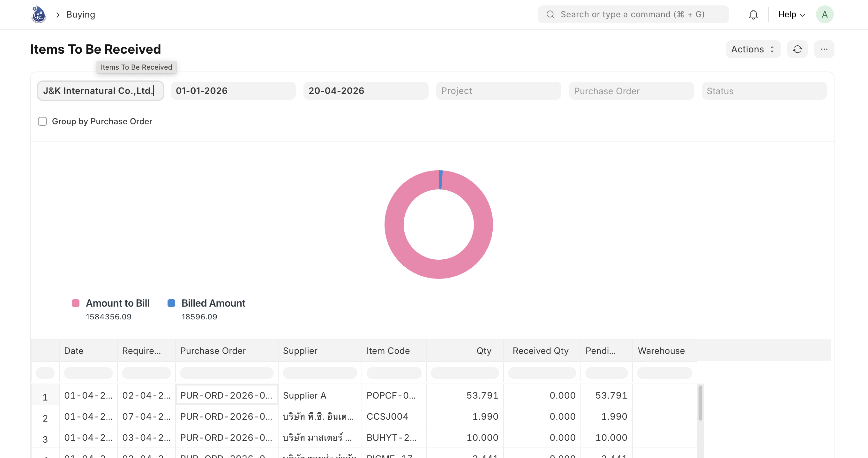Viewport: 868px width, 458px height.
Task: Click the Item Code column header
Action: pyautogui.click(x=394, y=351)
